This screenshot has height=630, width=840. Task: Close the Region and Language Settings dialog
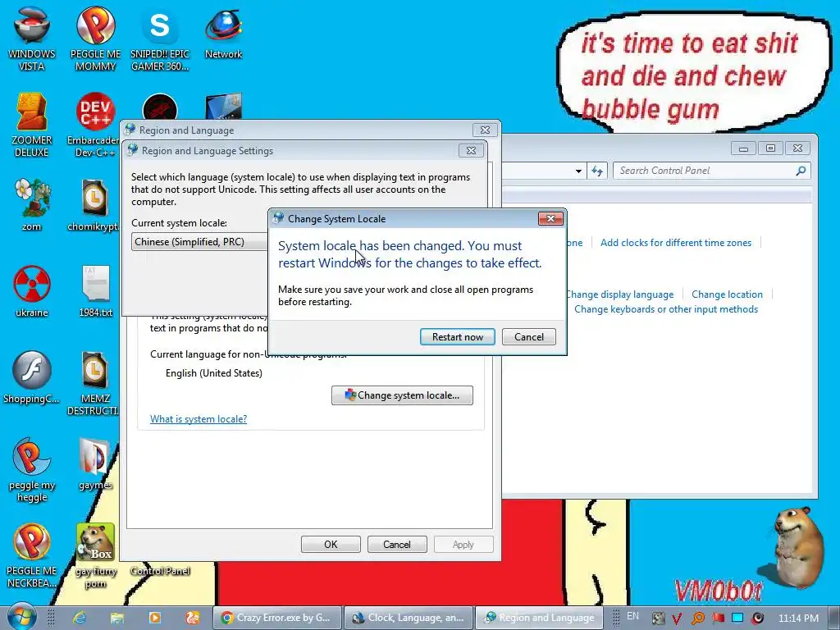pos(471,151)
